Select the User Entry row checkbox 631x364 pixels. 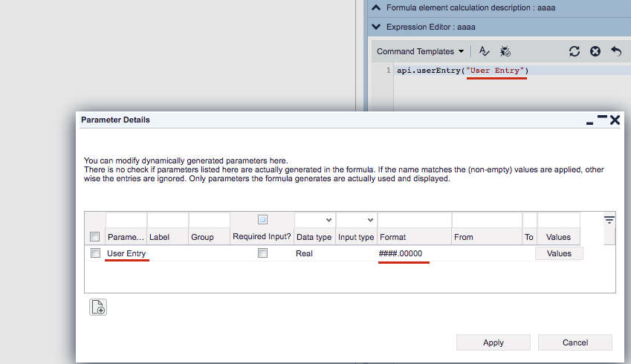95,253
